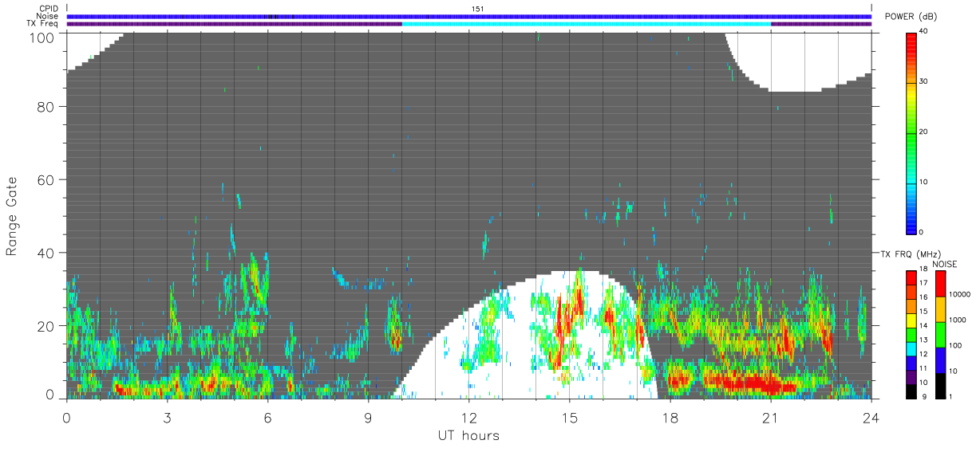Click the 15 label on the TX FRQ scale
Screen dimensions: 980x452
pos(923,311)
